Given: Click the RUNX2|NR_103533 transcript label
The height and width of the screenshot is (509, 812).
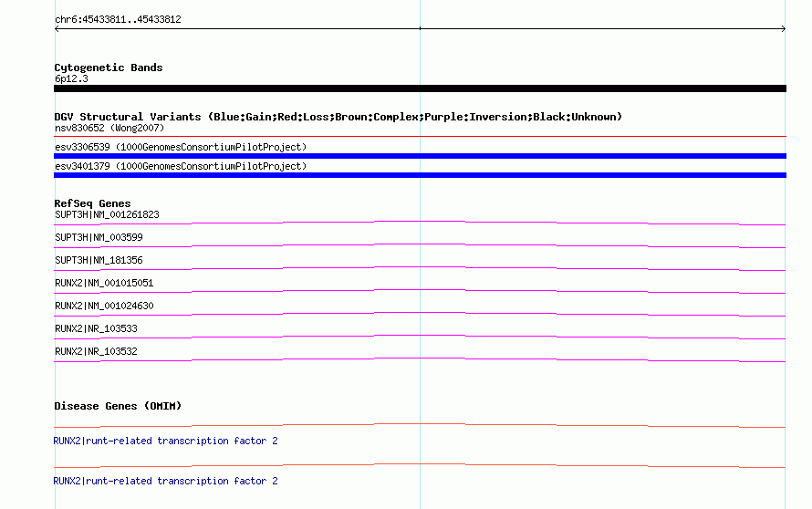Looking at the screenshot, I should 96,328.
